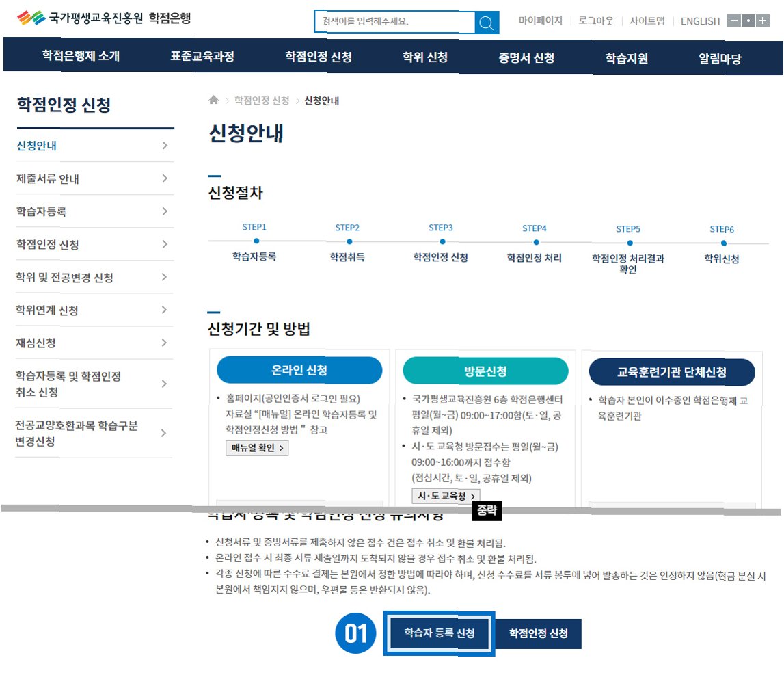
Task: Open 학습지원 menu
Action: click(627, 58)
